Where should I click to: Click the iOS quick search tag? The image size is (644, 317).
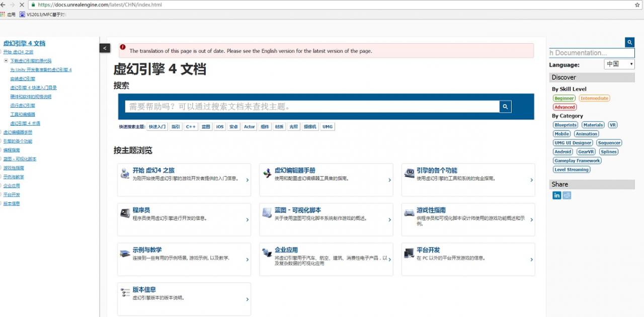(220, 127)
